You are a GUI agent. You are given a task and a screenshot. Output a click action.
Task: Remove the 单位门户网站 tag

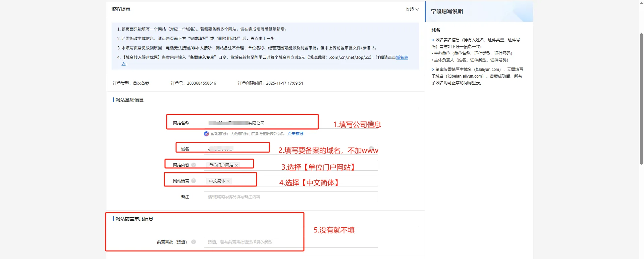pyautogui.click(x=236, y=165)
